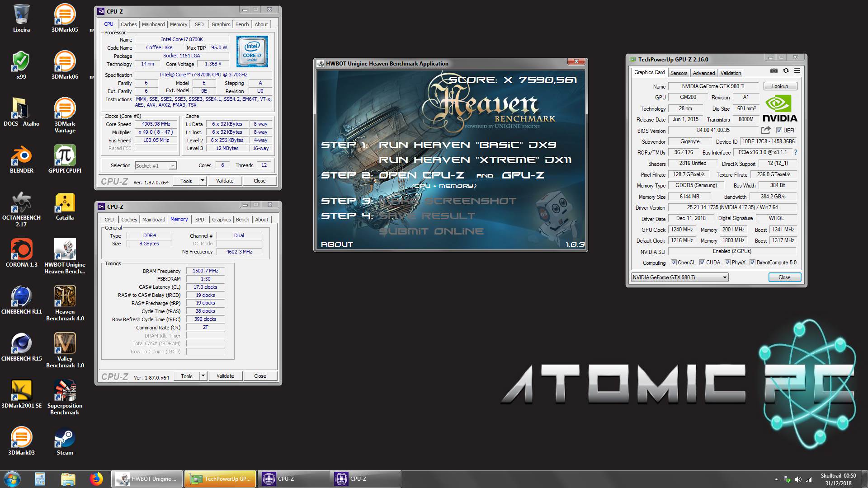Launch Superposition Benchmark desktop icon

[65, 398]
